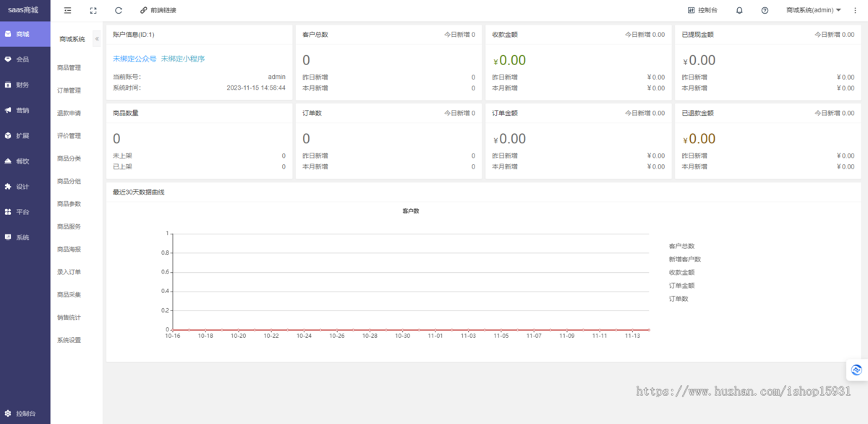868x424 pixels.
Task: Open notifications bell icon
Action: click(739, 11)
